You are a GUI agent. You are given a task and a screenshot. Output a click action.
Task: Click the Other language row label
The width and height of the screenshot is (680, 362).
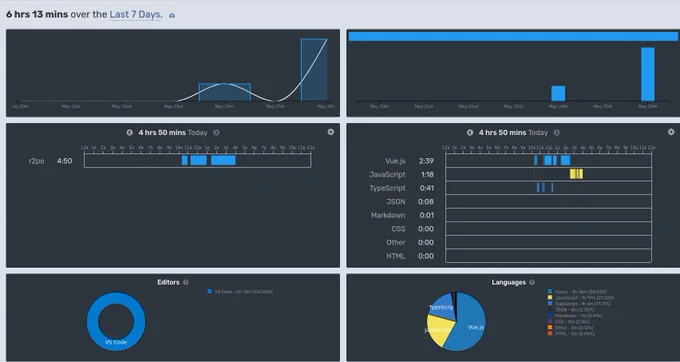pyautogui.click(x=396, y=242)
